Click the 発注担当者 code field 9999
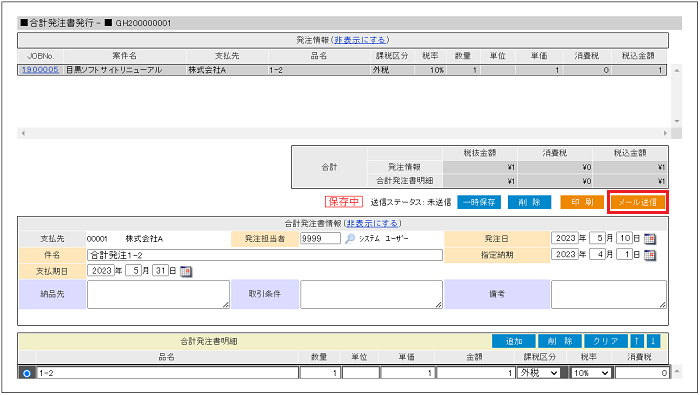This screenshot has height=395, width=700. pos(320,238)
